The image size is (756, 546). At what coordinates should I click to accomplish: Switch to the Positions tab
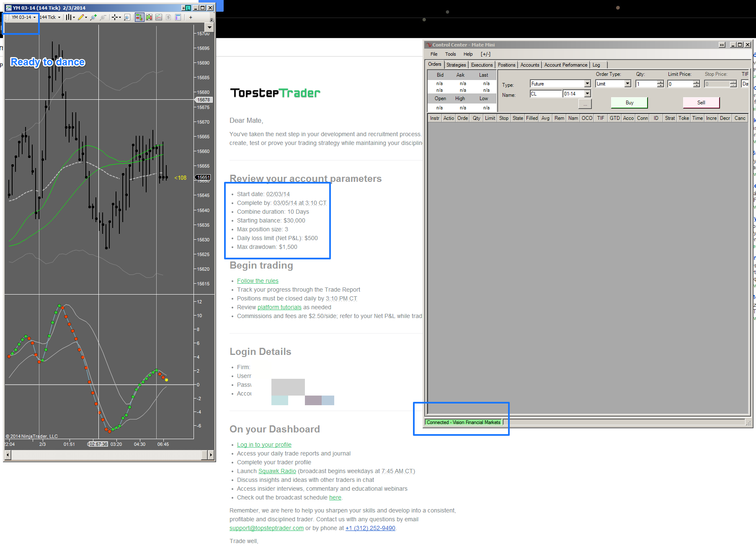506,65
